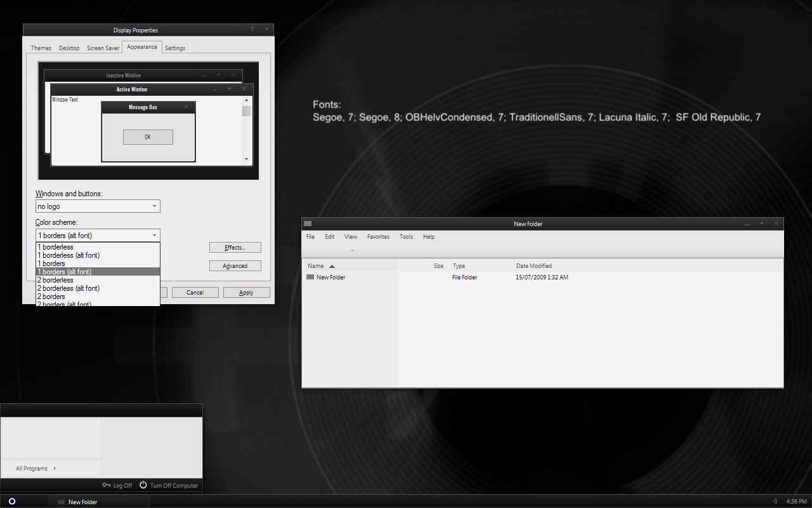Image resolution: width=812 pixels, height=508 pixels.
Task: Click the Inactive Window title bar in preview
Action: click(x=143, y=76)
